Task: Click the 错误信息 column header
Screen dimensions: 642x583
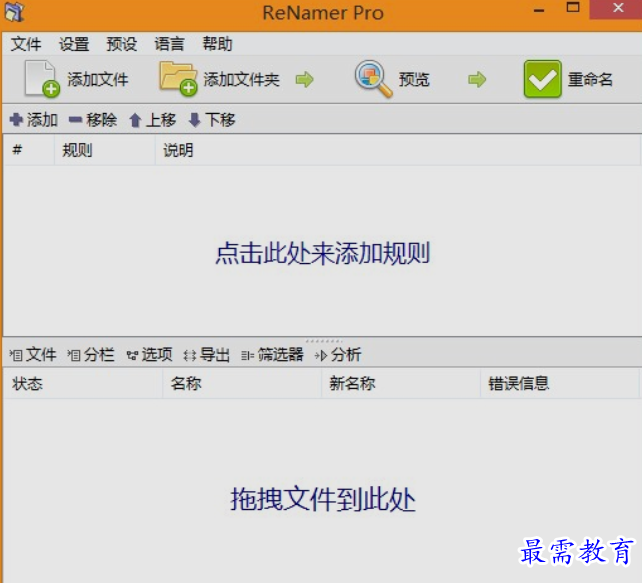Action: [x=560, y=384]
